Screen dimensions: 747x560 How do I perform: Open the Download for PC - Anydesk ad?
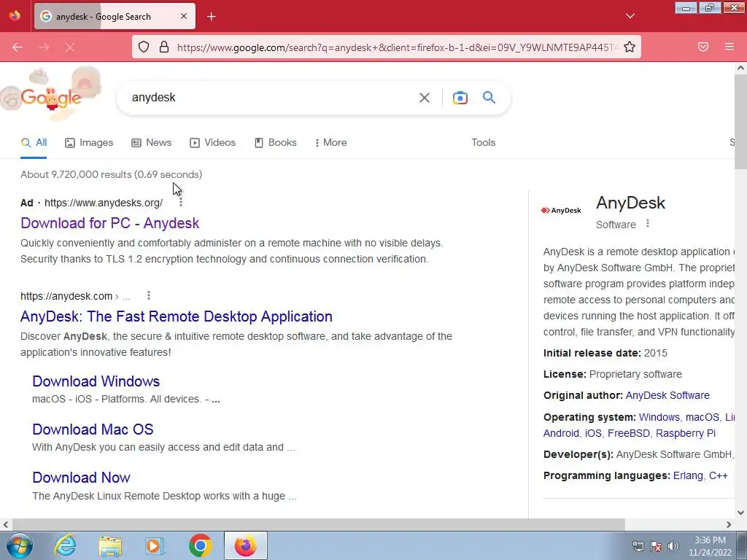(109, 223)
